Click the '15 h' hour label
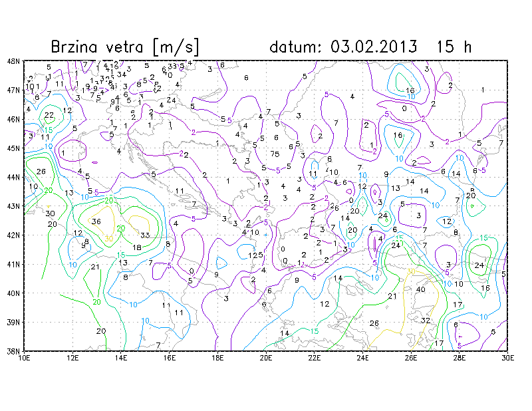 [x=454, y=47]
